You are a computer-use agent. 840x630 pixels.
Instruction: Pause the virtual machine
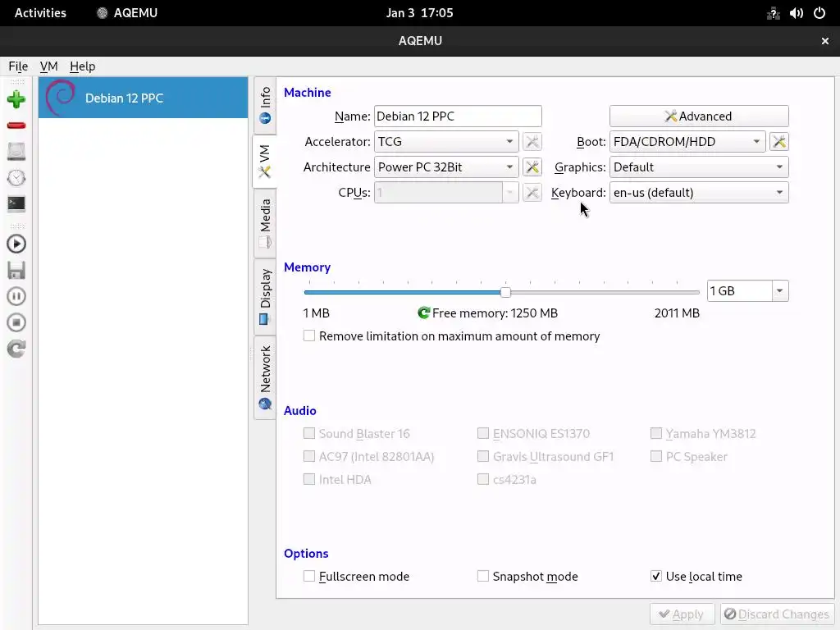tap(16, 296)
